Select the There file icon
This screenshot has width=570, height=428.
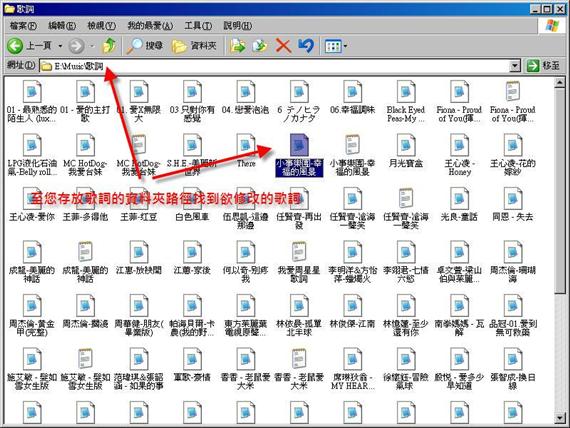pyautogui.click(x=246, y=145)
